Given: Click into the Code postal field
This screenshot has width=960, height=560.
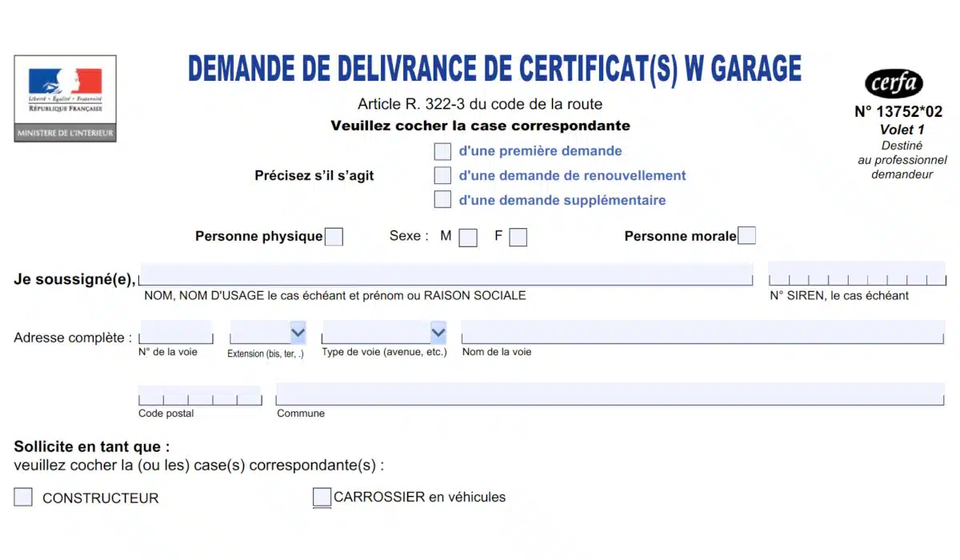Looking at the screenshot, I should tap(199, 396).
